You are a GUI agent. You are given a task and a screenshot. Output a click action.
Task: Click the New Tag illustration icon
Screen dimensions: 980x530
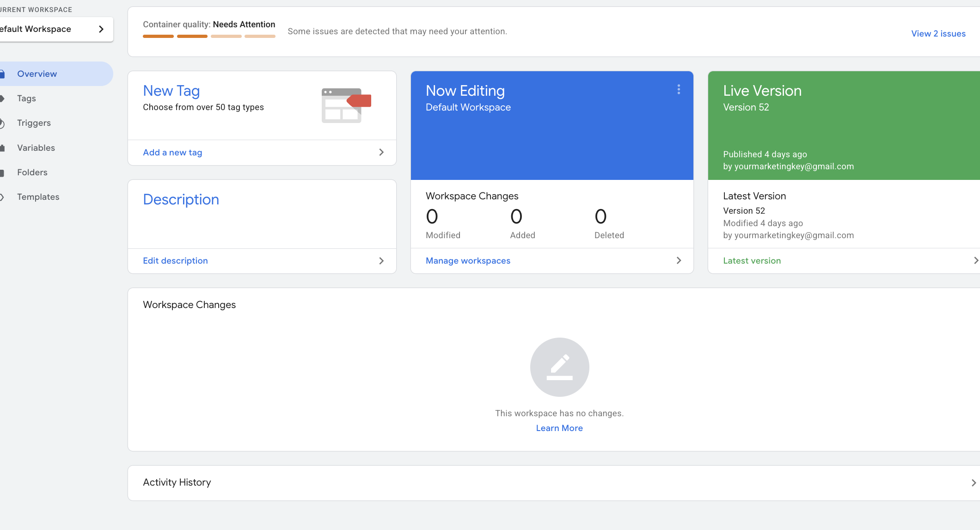[346, 105]
